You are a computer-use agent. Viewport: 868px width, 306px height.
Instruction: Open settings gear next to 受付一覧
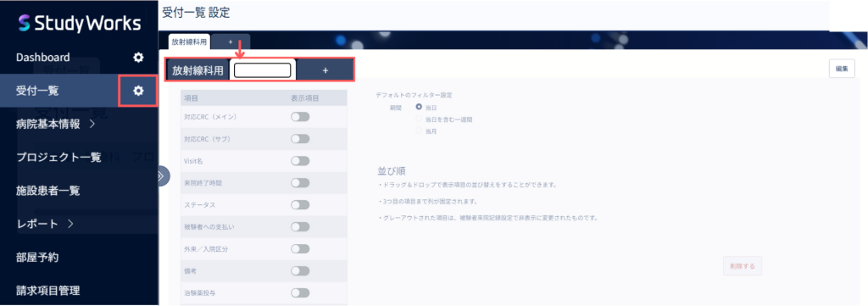tap(138, 91)
